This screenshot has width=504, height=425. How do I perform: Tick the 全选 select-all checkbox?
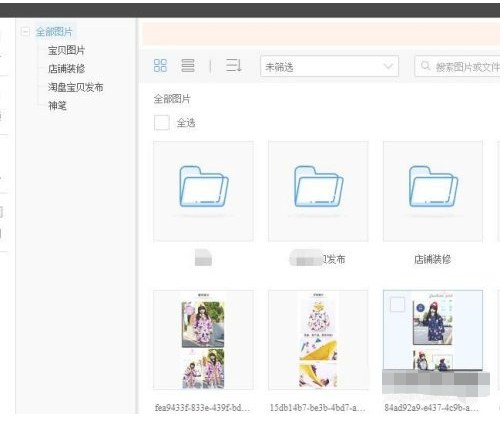coord(162,123)
